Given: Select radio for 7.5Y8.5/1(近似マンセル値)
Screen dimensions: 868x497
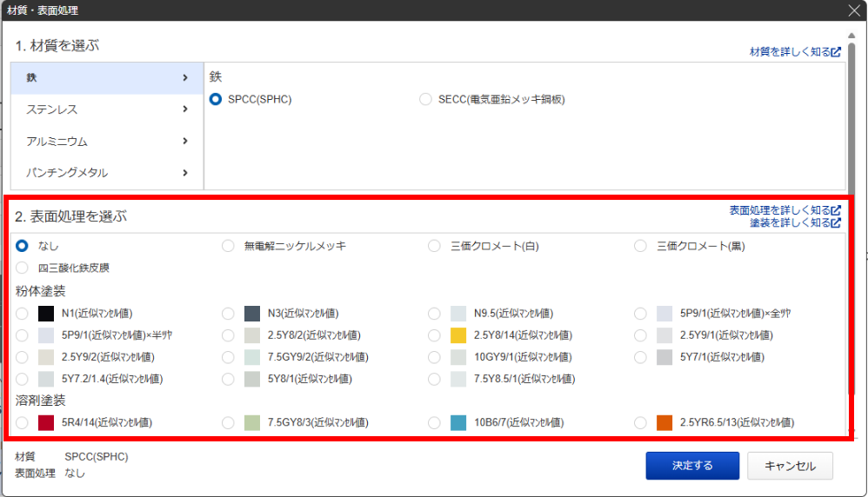Looking at the screenshot, I should pyautogui.click(x=434, y=379).
